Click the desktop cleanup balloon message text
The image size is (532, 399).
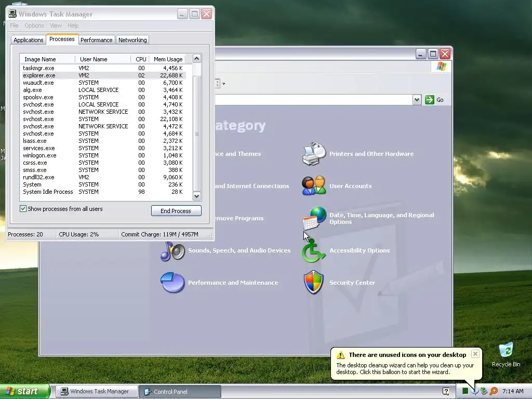[x=405, y=368]
